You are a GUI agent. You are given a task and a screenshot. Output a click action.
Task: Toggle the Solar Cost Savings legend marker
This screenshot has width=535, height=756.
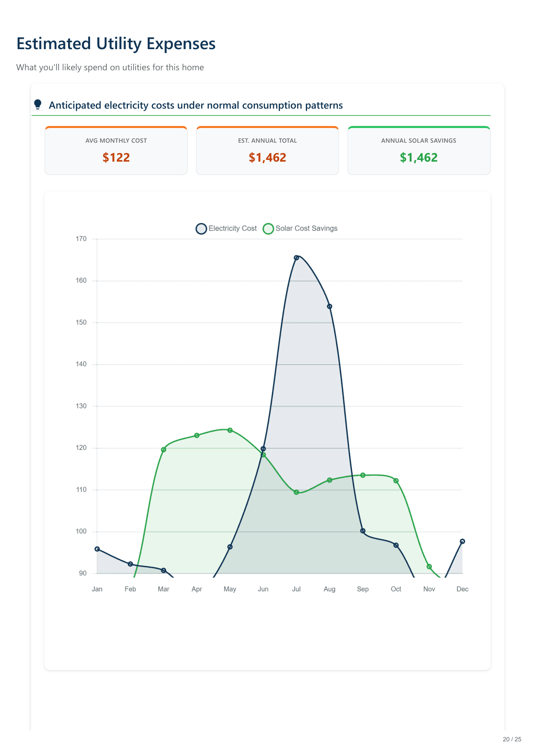click(x=268, y=228)
